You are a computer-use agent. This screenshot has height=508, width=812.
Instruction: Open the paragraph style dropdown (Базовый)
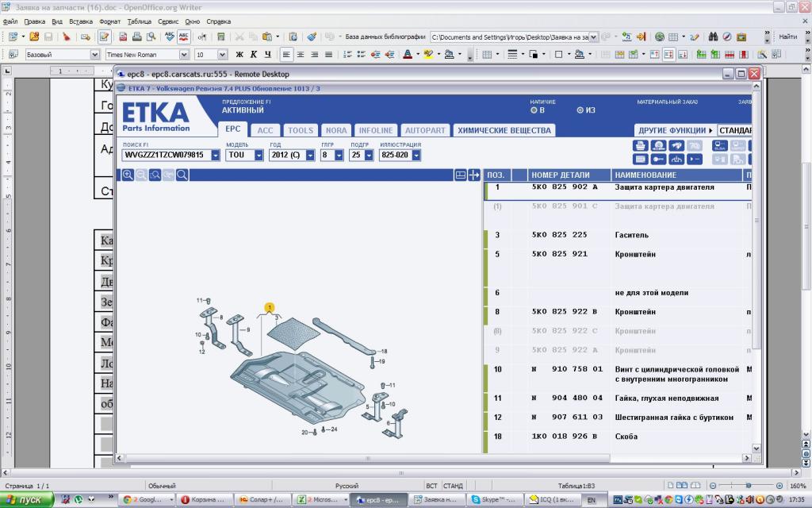pos(95,55)
